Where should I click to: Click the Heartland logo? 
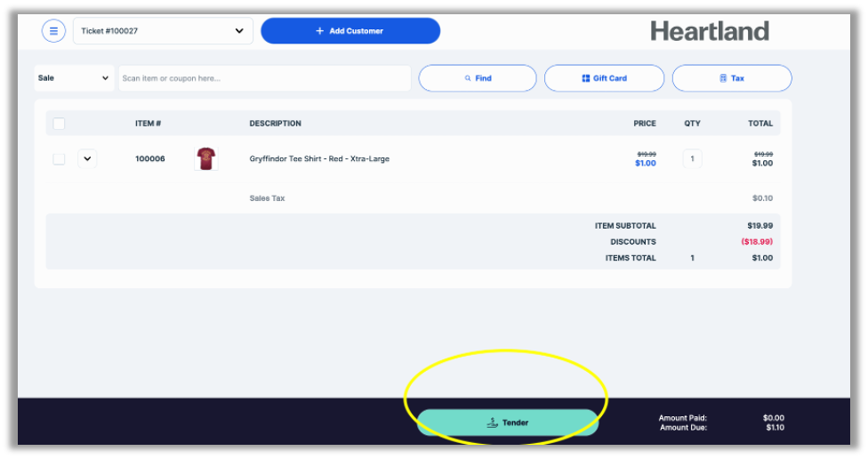click(x=710, y=31)
